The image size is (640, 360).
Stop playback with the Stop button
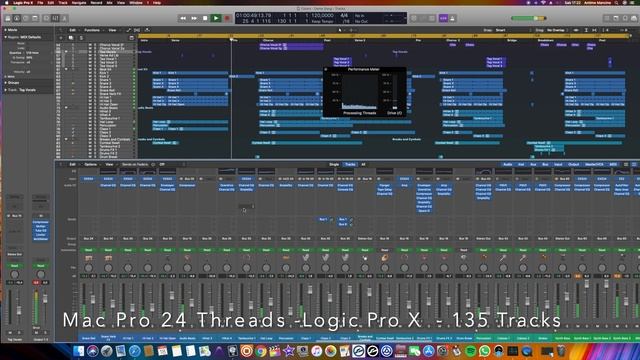coord(205,18)
